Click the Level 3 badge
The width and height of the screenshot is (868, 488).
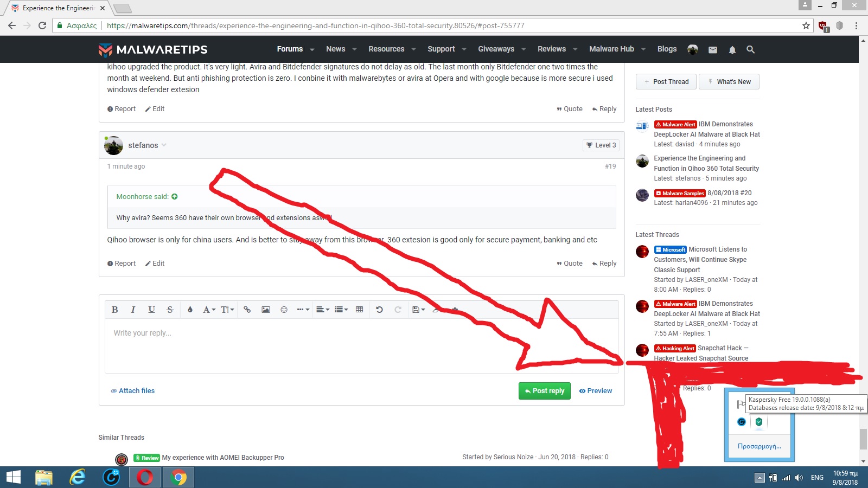pos(601,145)
